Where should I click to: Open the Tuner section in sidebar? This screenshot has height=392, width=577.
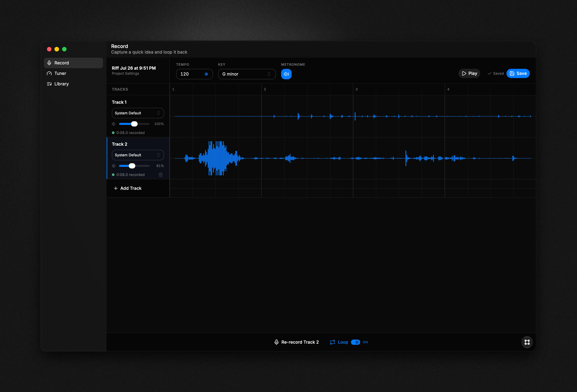pyautogui.click(x=73, y=73)
